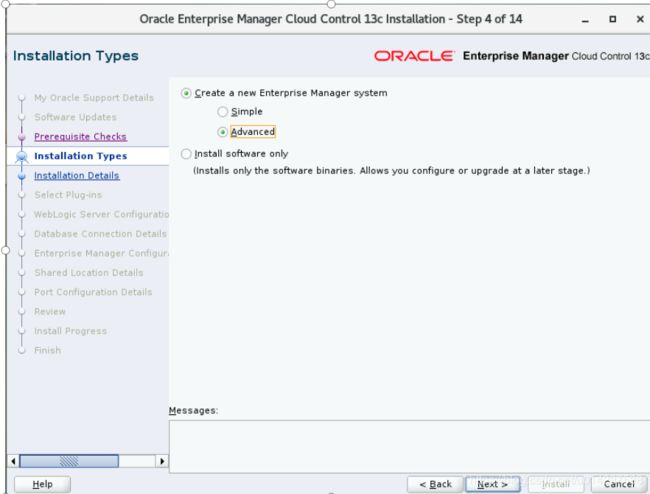Choose the Advanced installation option

tap(223, 132)
